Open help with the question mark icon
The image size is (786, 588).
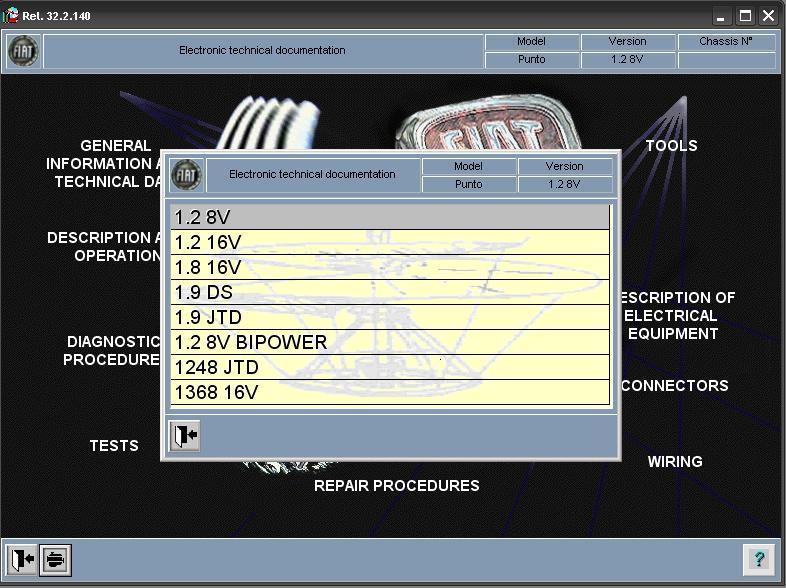[x=759, y=559]
